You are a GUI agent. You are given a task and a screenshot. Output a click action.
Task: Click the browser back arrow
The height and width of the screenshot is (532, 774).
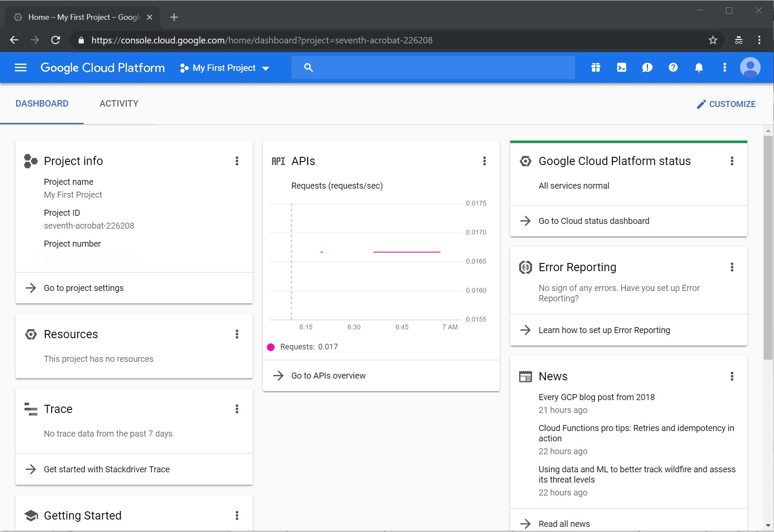(x=14, y=40)
